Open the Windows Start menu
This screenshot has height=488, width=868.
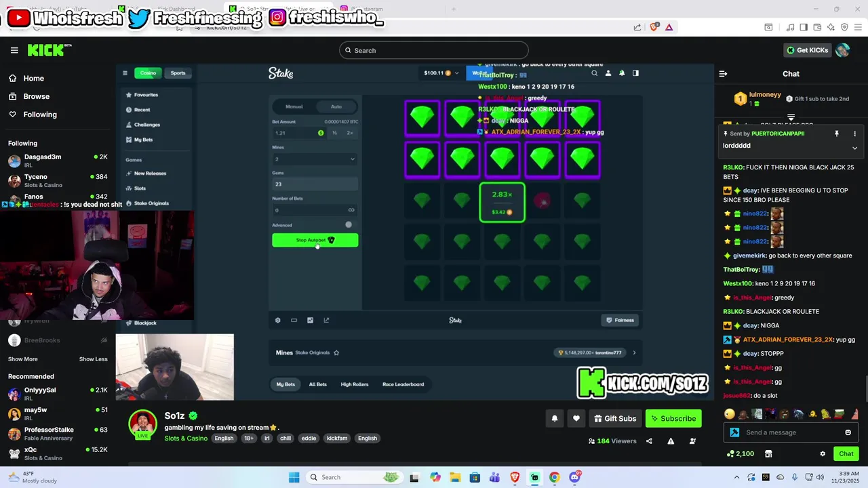click(294, 477)
